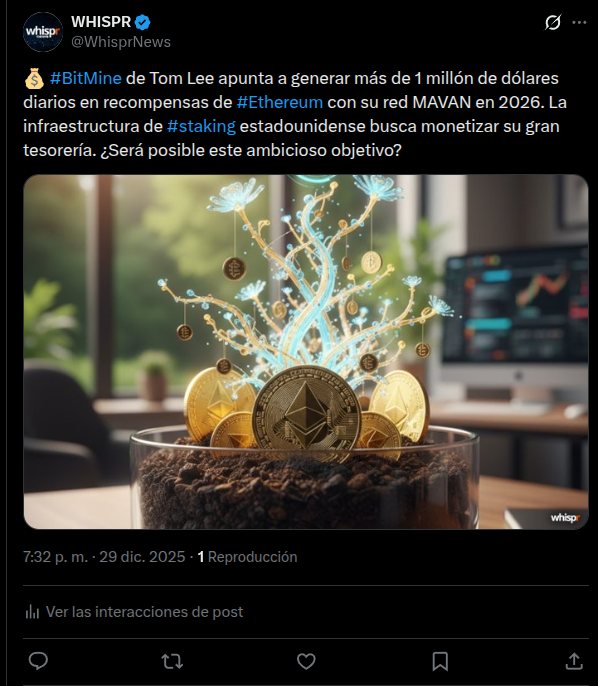This screenshot has width=598, height=686.
Task: Click the 7:32 p. m. timestamp
Action: (x=55, y=557)
